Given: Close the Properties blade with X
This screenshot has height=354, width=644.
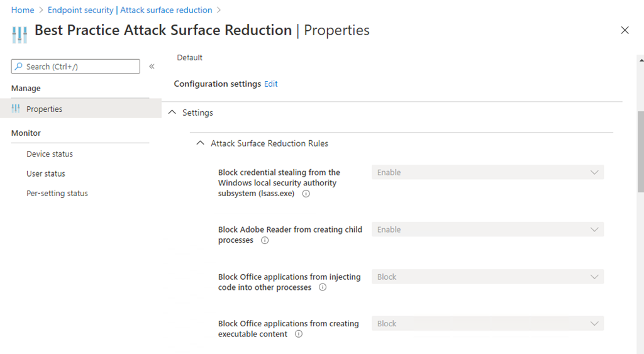Looking at the screenshot, I should point(625,30).
